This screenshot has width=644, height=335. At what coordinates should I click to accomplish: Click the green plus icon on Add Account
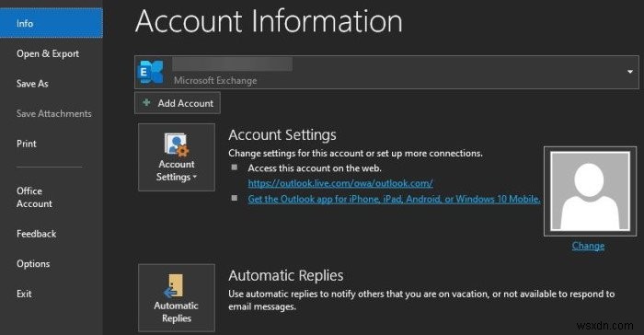(145, 102)
